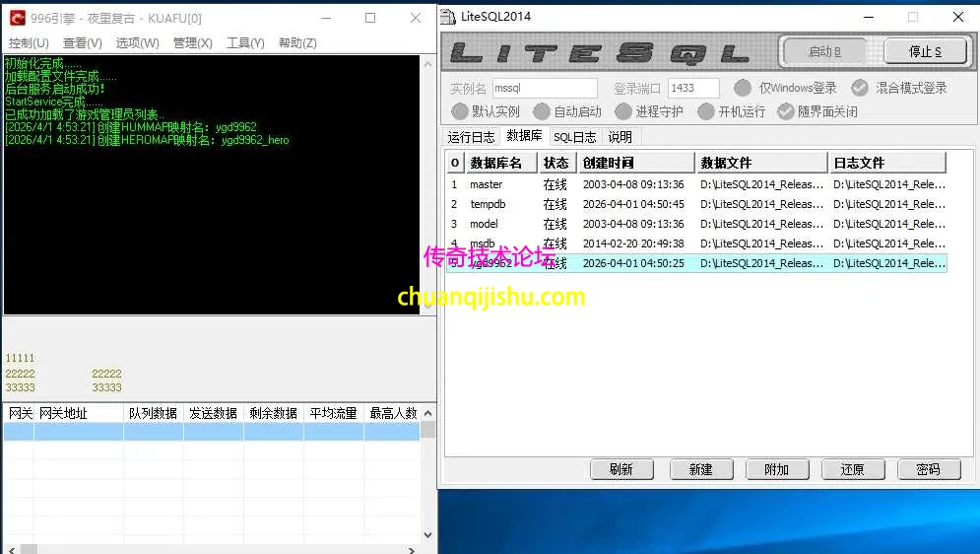This screenshot has height=554, width=980.
Task: Disable the 随界面关闭 checkbox
Action: (x=785, y=111)
